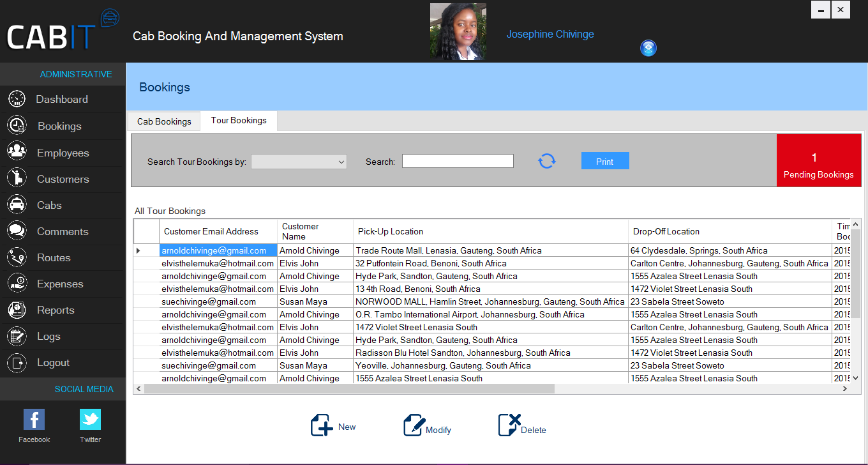
Task: Open Routes from the sidebar menu
Action: click(x=54, y=257)
